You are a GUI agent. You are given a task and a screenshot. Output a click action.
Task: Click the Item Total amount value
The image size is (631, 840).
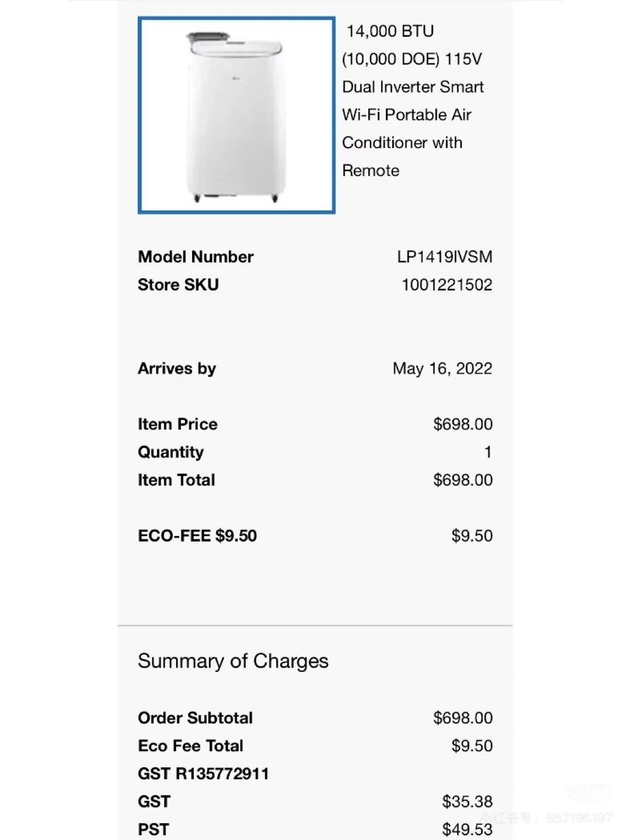[462, 480]
